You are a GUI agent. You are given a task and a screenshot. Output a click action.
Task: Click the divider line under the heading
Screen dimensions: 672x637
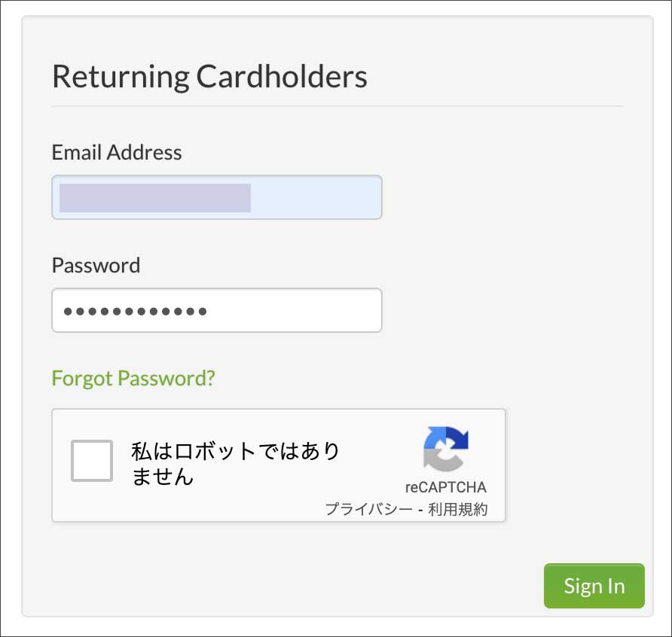point(338,106)
